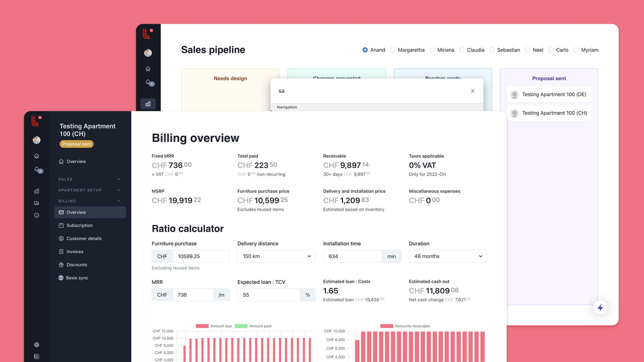Select the Myriam radio button
Screen dimensions: 644x362
[x=576, y=50]
